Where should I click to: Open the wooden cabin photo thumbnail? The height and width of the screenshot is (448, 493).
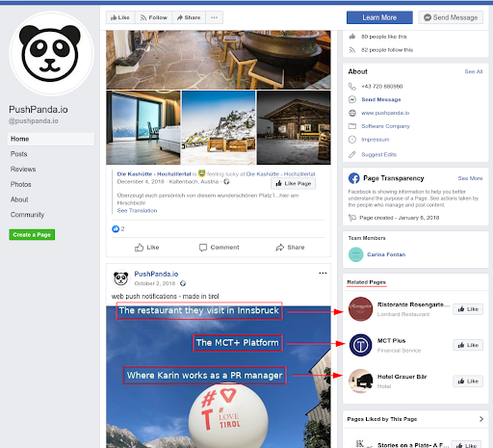coord(294,127)
